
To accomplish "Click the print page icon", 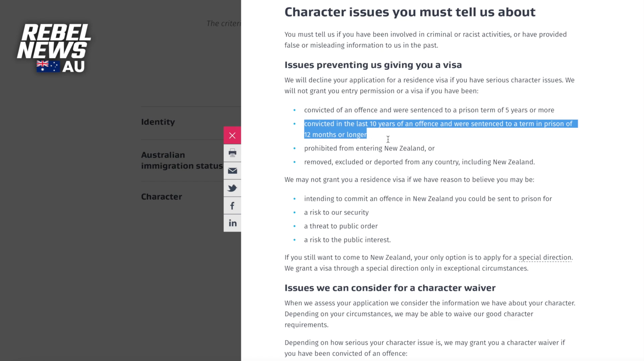I will click(232, 153).
